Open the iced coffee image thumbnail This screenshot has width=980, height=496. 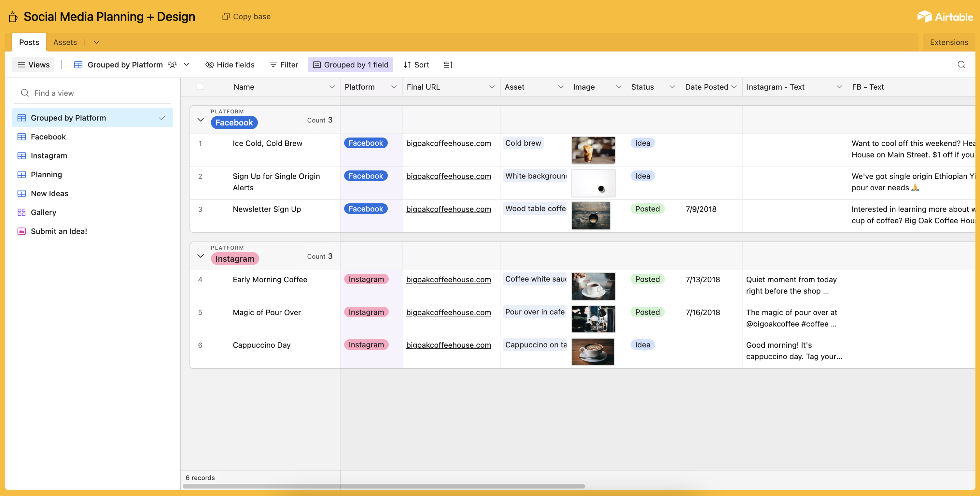(x=593, y=150)
